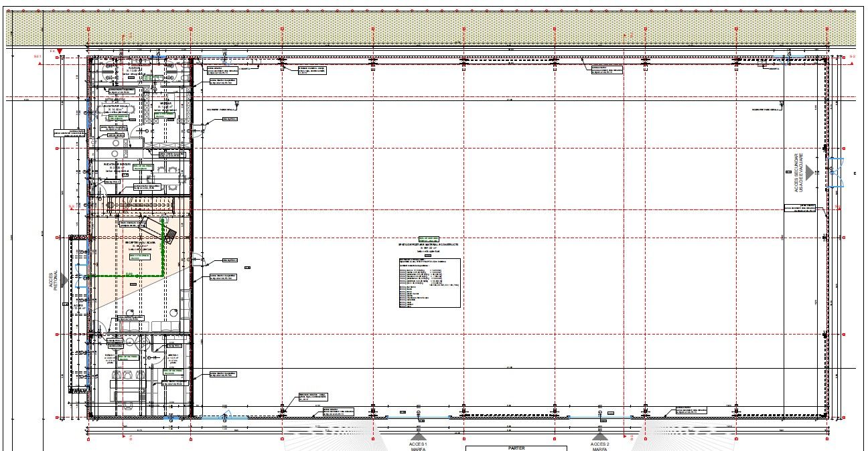Click the gray ACCES 1 entrance arrow

(x=419, y=436)
